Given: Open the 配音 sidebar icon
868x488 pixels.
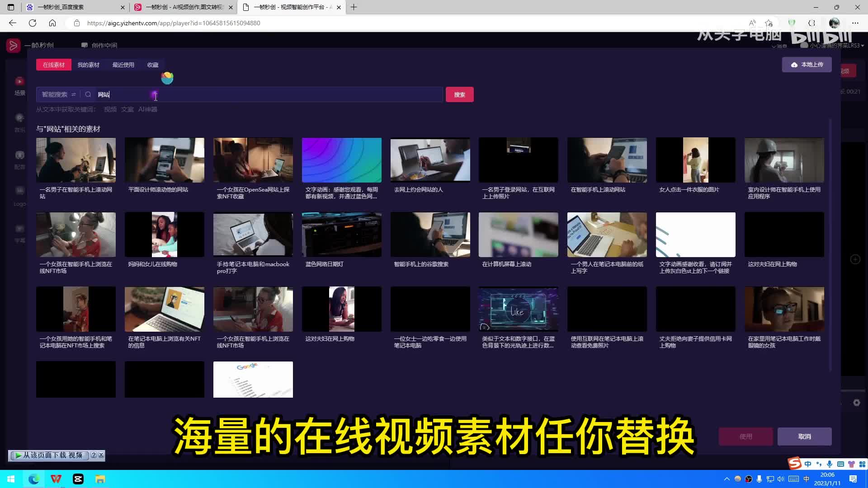Looking at the screenshot, I should tap(19, 156).
